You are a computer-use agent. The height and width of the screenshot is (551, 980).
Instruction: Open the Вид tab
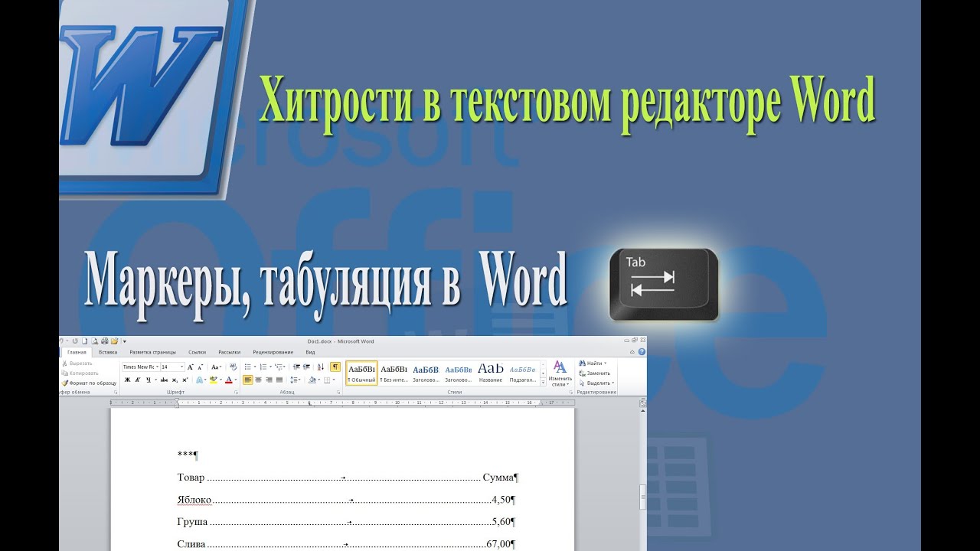[310, 352]
